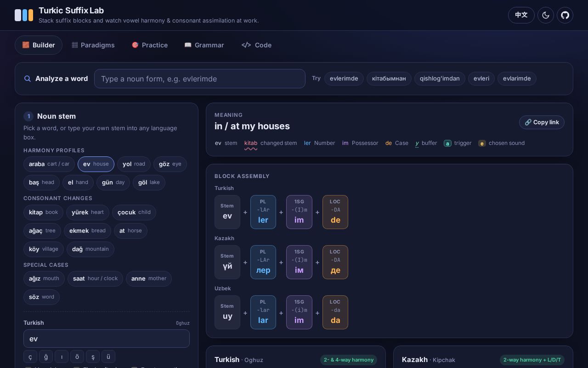Choose the dağ (mountain) stem
Viewport: 588px width, 368px height.
90,249
